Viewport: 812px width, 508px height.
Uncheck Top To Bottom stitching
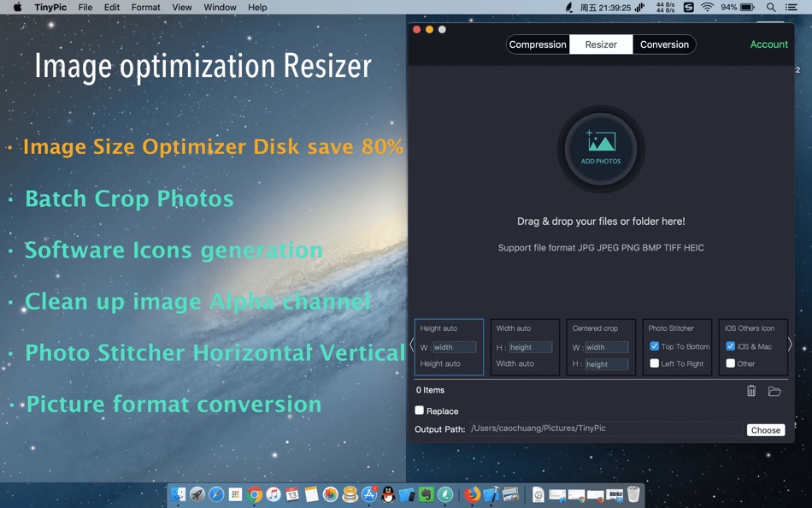(655, 346)
